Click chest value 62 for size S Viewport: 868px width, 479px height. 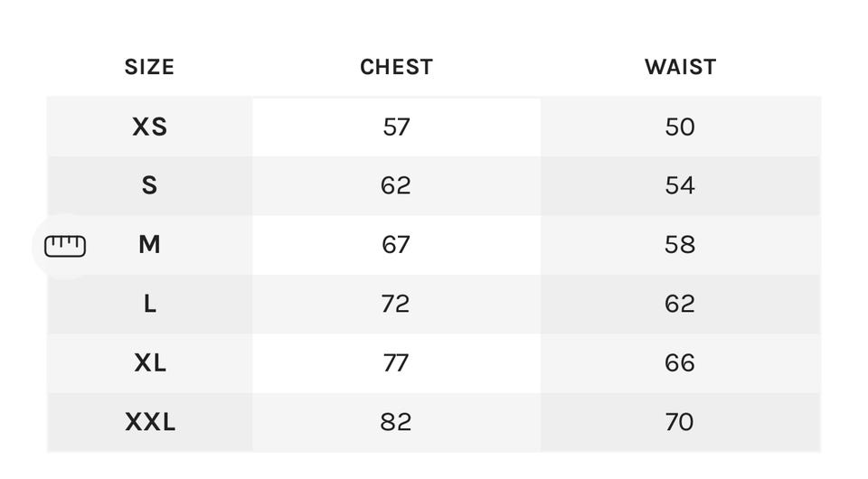point(396,185)
